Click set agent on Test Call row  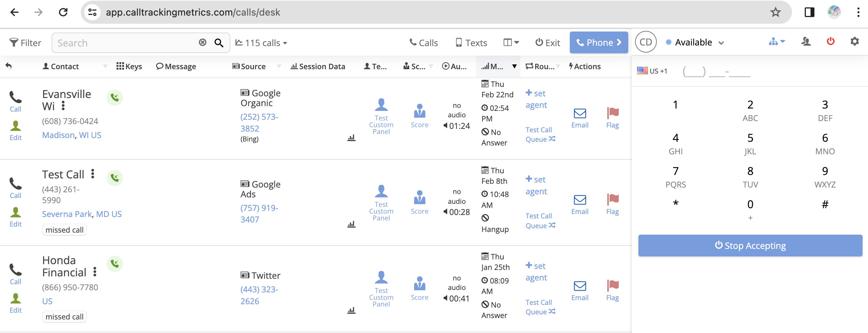pyautogui.click(x=536, y=185)
